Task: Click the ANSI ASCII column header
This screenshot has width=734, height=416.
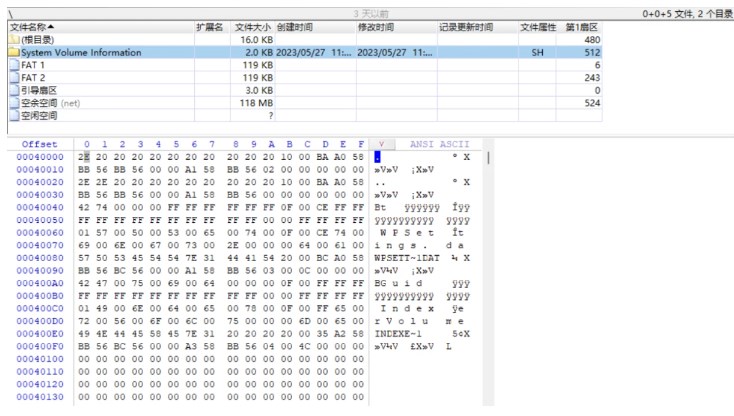Action: (x=439, y=144)
